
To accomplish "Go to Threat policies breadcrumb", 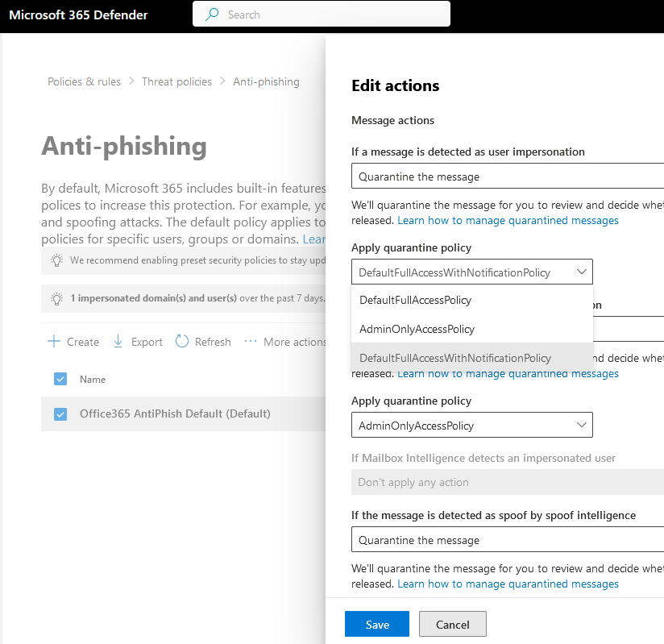I will [176, 81].
